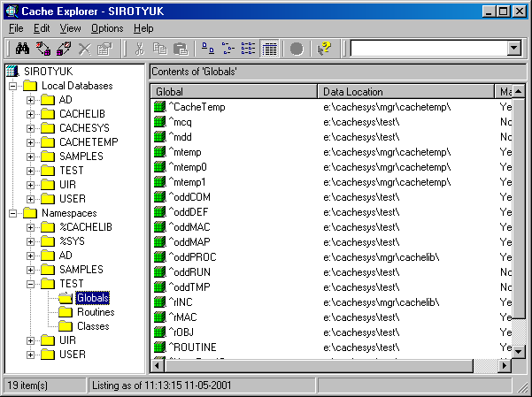Click the Global column header
Viewport: 532px width, 397px height.
point(234,91)
